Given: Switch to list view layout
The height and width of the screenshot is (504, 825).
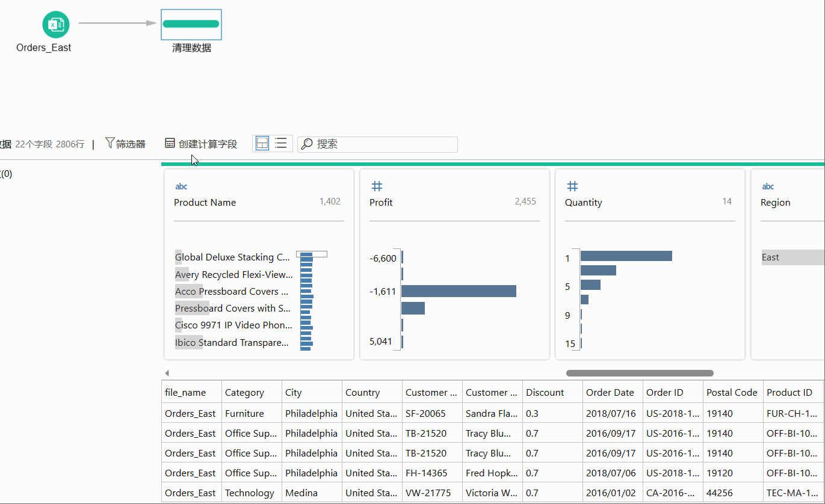Looking at the screenshot, I should (x=281, y=143).
